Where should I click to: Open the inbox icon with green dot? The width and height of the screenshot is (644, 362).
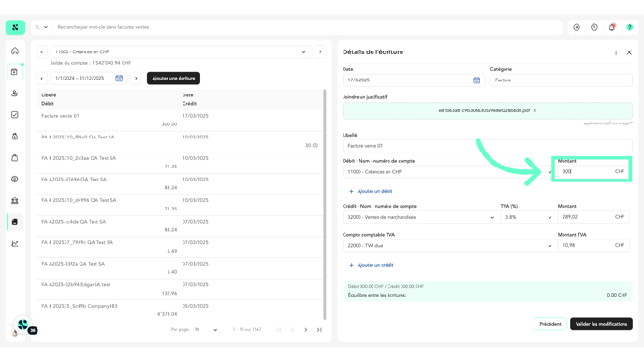coord(15,72)
